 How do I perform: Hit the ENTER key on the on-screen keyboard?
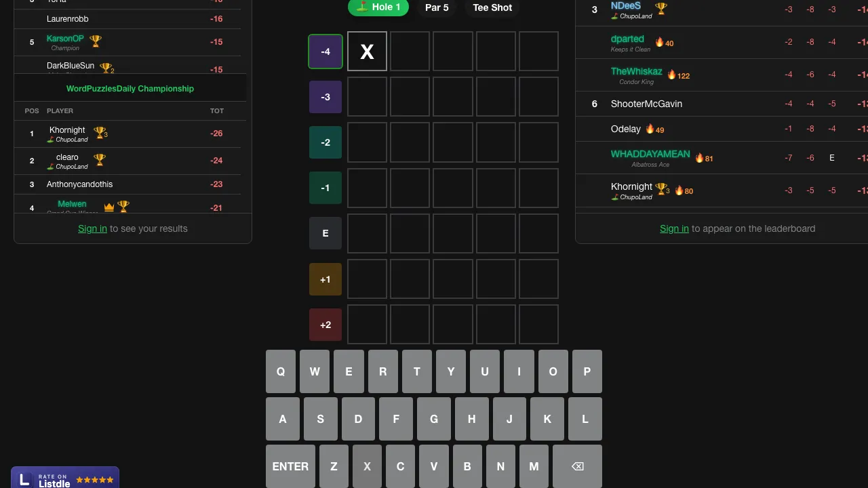(x=290, y=466)
